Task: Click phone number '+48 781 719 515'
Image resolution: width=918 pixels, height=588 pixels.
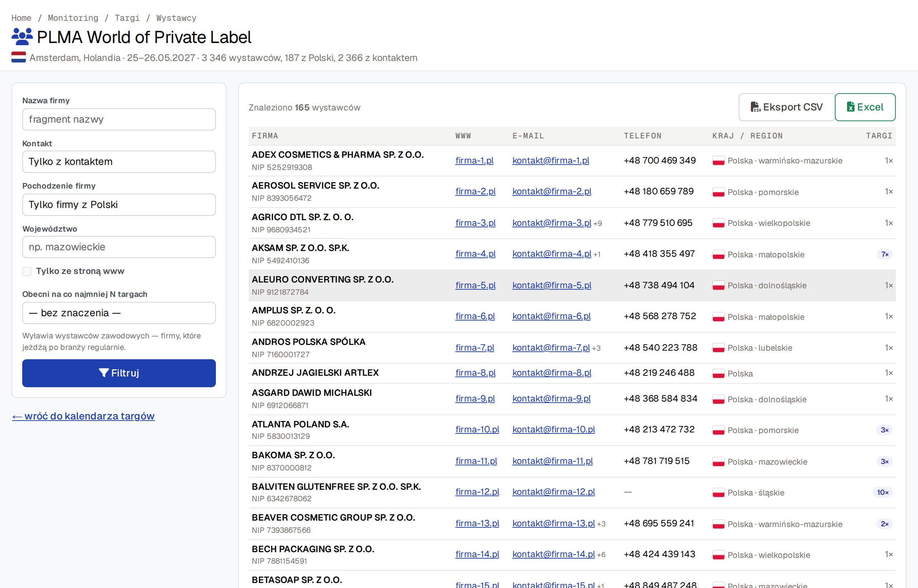Action: tap(657, 461)
